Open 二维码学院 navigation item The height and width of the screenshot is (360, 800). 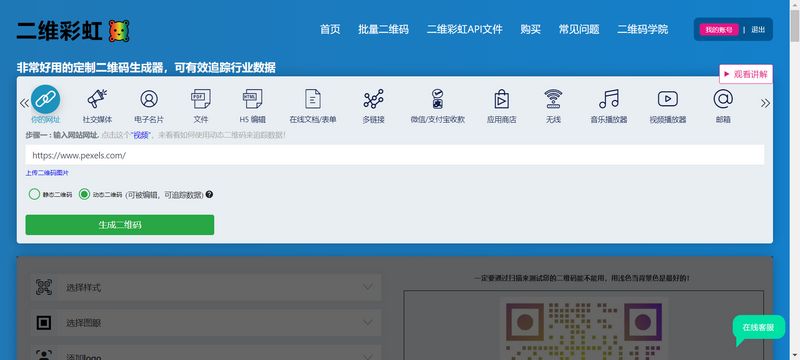click(642, 30)
